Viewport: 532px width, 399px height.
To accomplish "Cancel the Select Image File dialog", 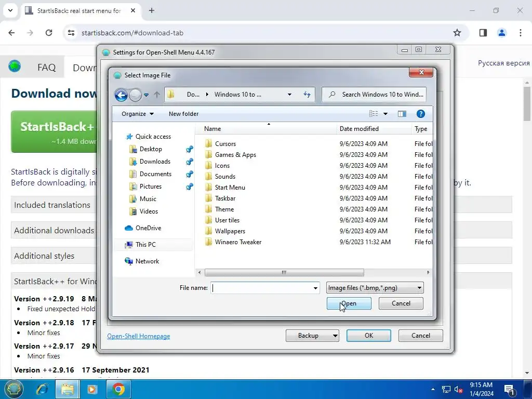I will point(401,303).
